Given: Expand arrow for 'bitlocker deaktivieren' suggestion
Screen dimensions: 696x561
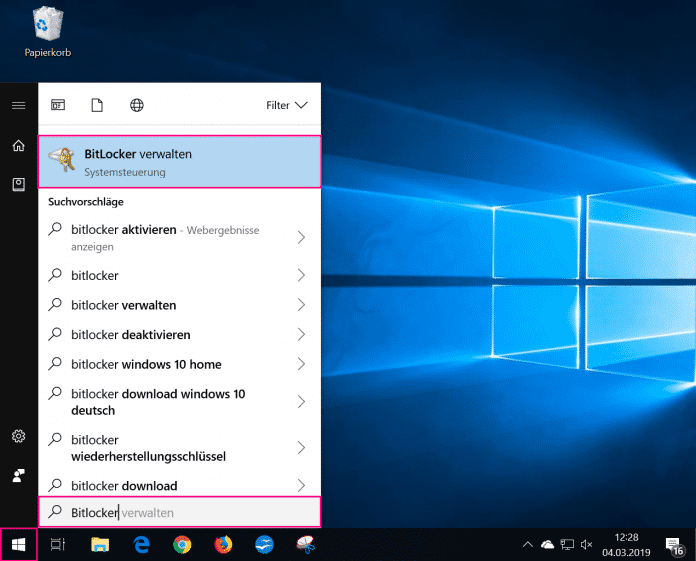Looking at the screenshot, I should point(301,335).
